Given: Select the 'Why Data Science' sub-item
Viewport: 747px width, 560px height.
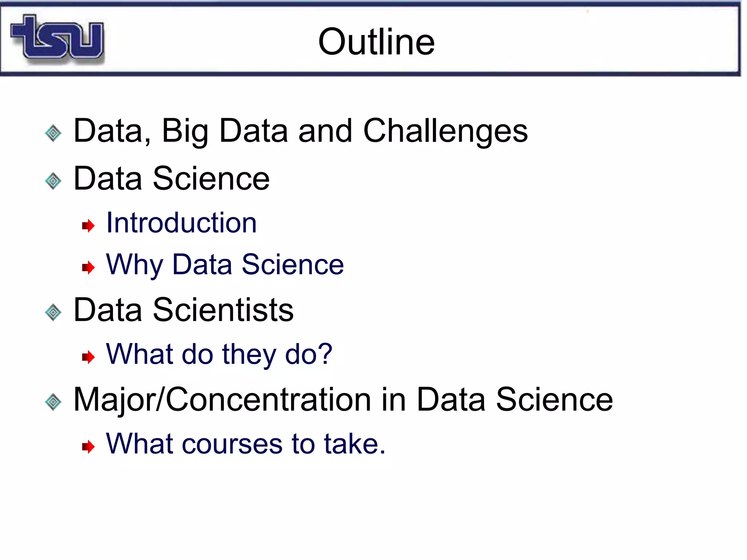Looking at the screenshot, I should [225, 265].
